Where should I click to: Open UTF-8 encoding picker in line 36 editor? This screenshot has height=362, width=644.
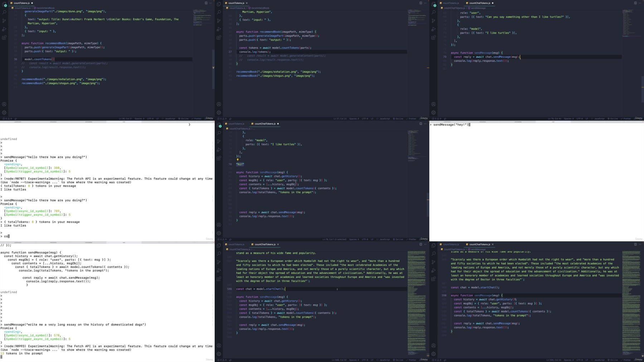[x=150, y=119]
